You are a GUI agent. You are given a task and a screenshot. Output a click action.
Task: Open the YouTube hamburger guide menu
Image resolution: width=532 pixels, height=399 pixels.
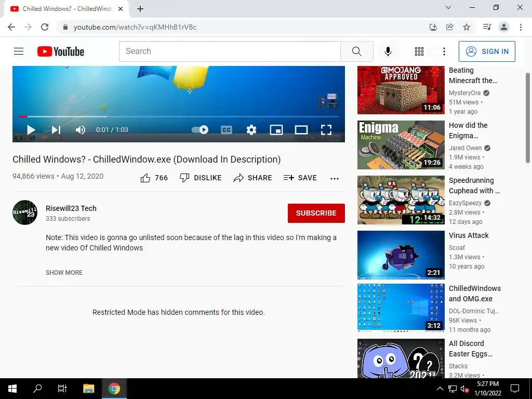(19, 51)
